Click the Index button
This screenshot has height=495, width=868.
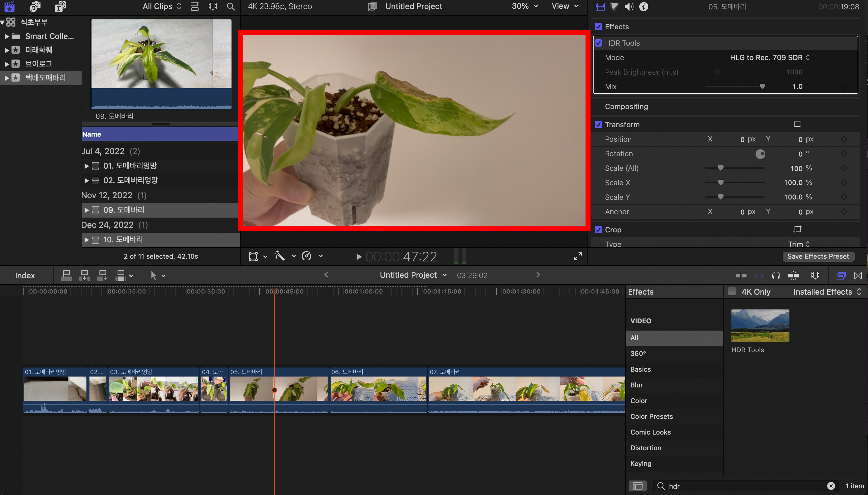[x=25, y=275]
